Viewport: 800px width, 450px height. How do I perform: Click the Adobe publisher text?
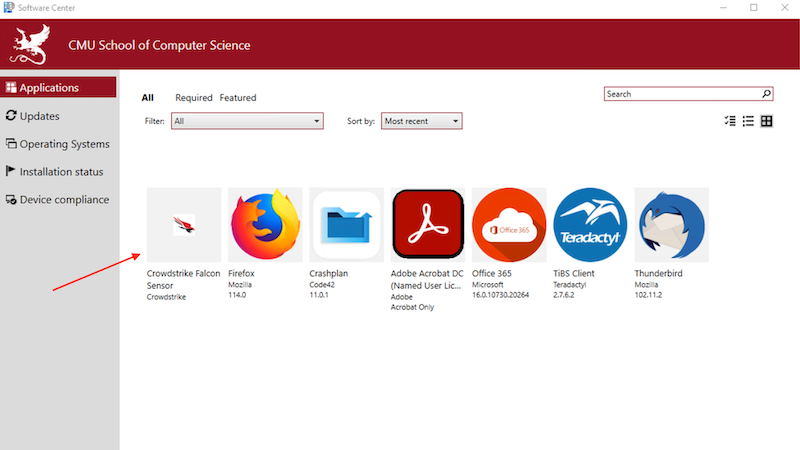(x=402, y=297)
